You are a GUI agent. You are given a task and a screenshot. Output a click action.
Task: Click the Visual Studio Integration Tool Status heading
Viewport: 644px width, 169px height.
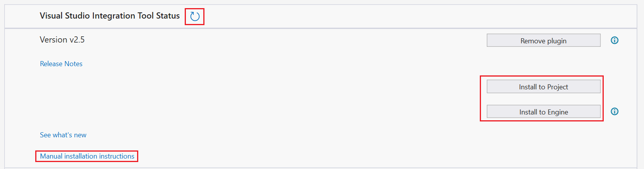(110, 16)
